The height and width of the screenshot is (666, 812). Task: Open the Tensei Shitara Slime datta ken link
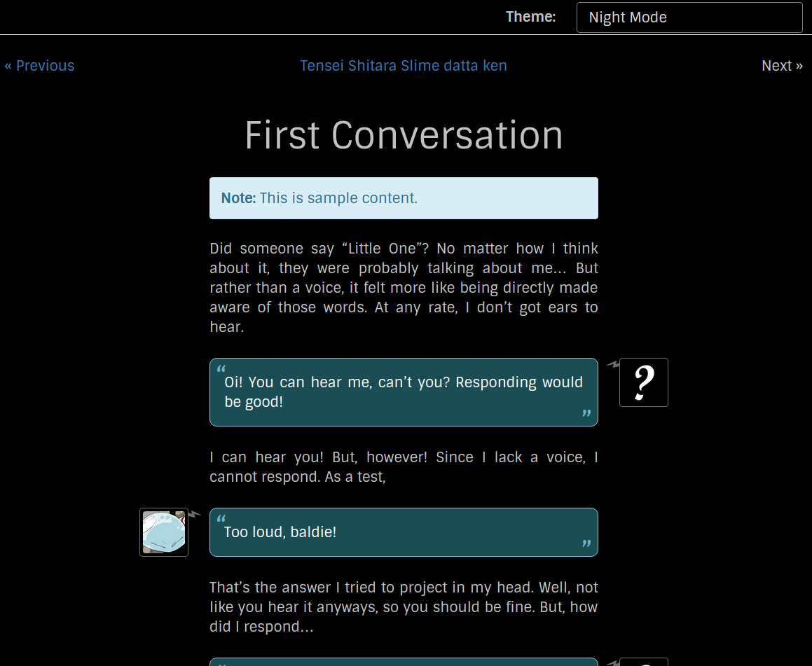click(404, 66)
